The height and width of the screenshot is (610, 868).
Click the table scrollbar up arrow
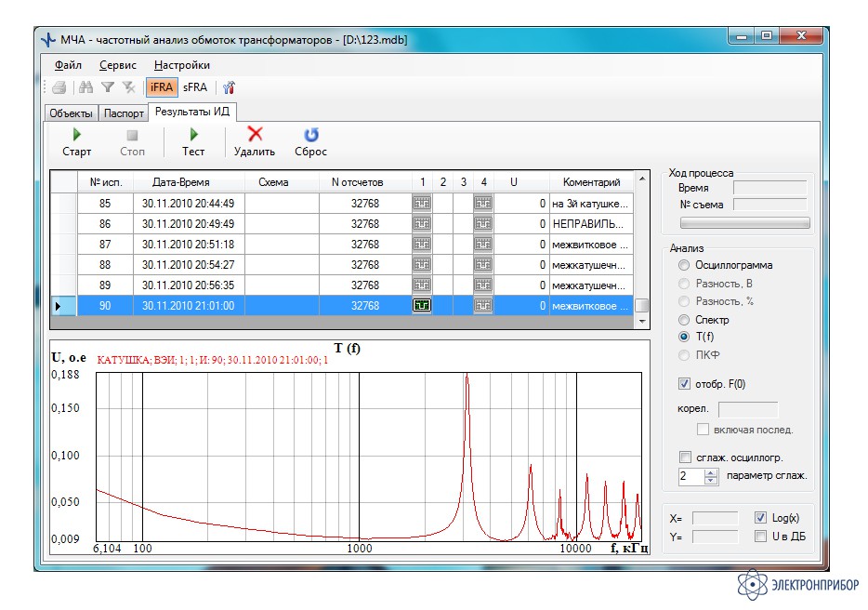click(x=642, y=179)
